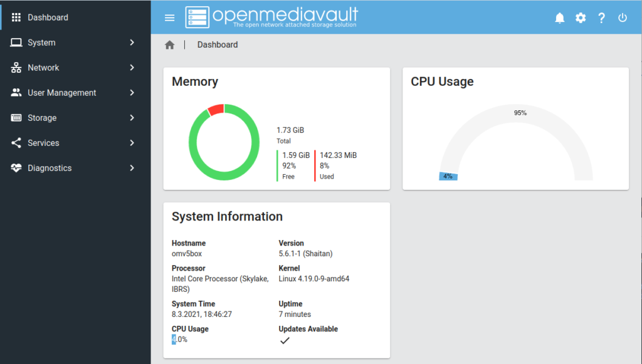Click the power/logout icon
Screen dimensions: 642x364
(x=622, y=18)
